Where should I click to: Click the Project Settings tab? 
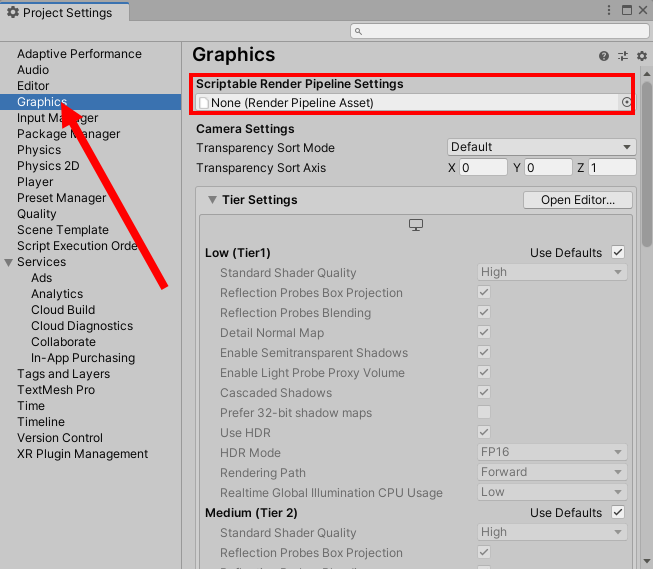[x=65, y=12]
